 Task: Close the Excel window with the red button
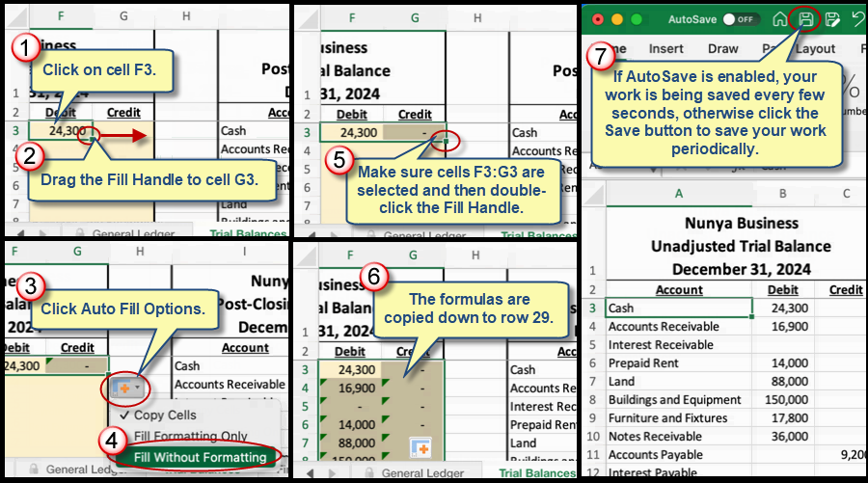click(598, 19)
